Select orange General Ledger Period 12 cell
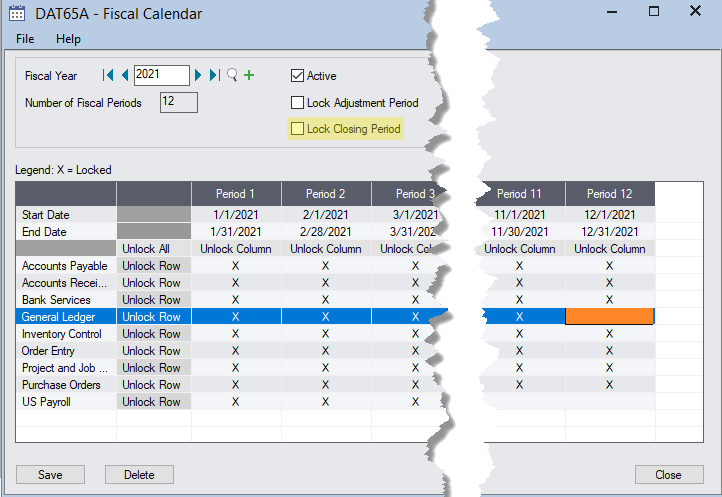The image size is (722, 497). [609, 316]
